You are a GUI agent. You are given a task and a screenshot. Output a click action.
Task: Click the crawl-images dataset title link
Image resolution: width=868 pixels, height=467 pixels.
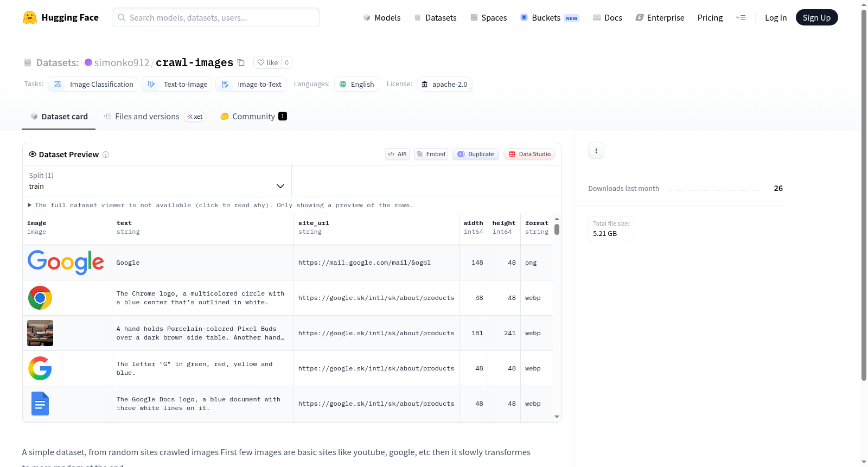click(194, 62)
